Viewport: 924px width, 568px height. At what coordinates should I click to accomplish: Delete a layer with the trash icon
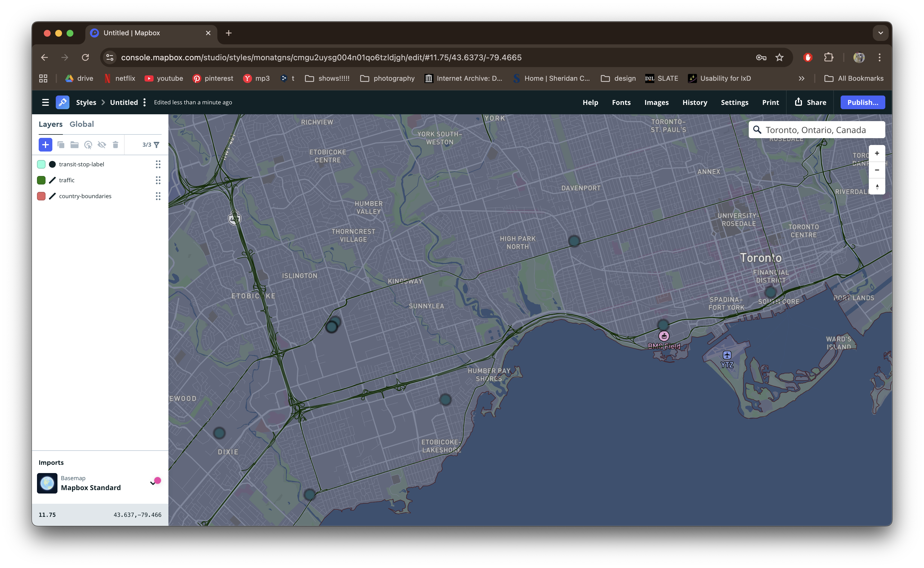pos(115,145)
